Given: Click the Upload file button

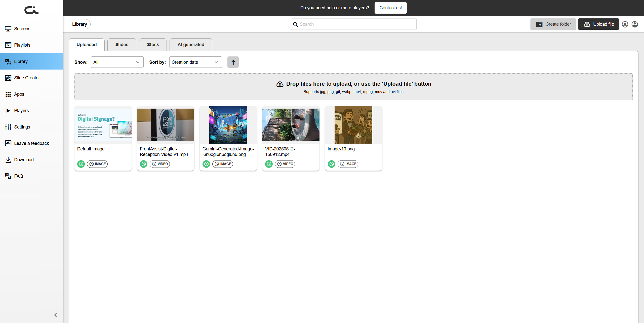Looking at the screenshot, I should pos(598,24).
